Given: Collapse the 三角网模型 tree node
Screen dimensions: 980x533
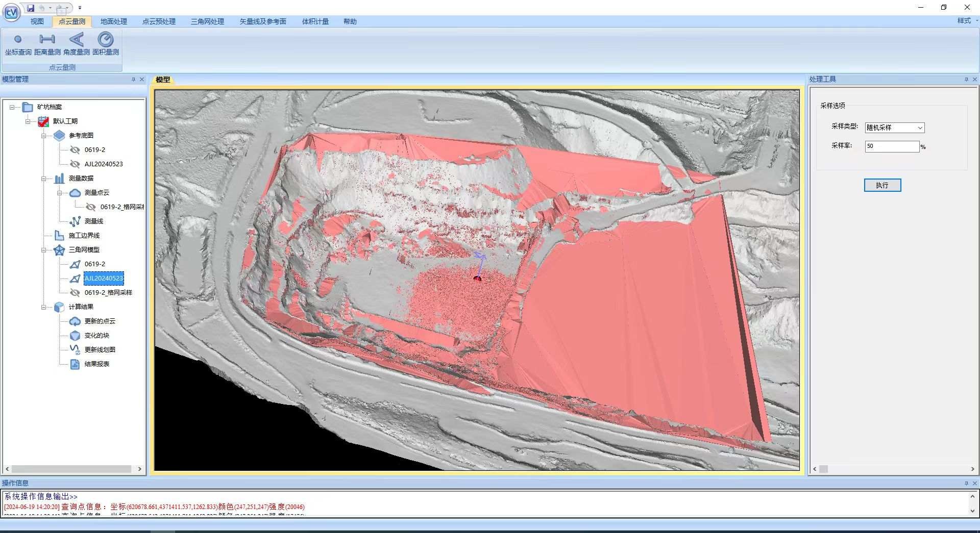Looking at the screenshot, I should [x=44, y=250].
